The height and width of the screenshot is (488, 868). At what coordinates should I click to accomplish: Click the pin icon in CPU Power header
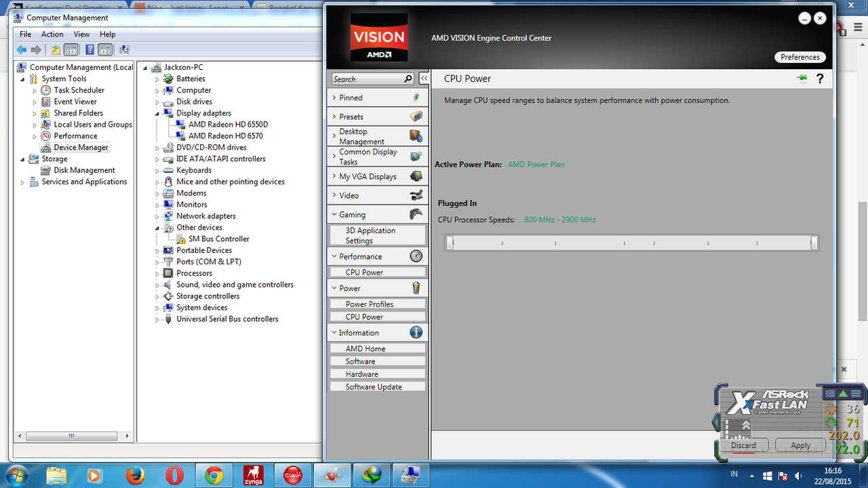(x=802, y=79)
